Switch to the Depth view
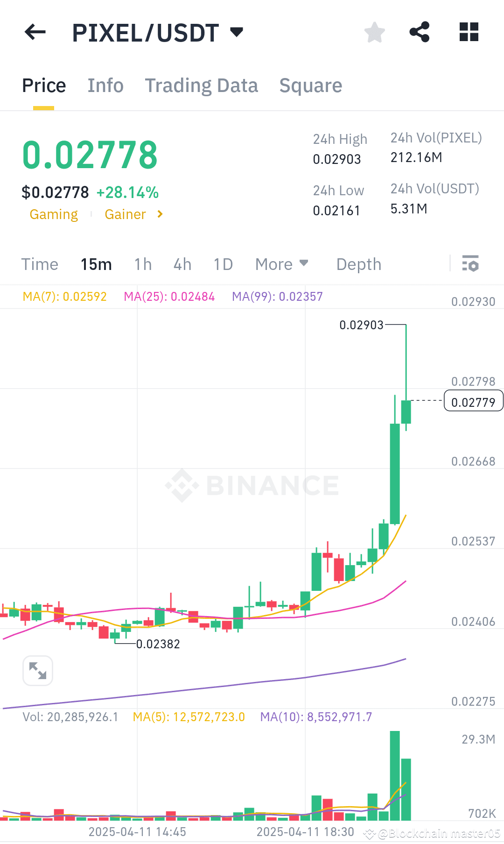The height and width of the screenshot is (844, 504). pyautogui.click(x=358, y=264)
